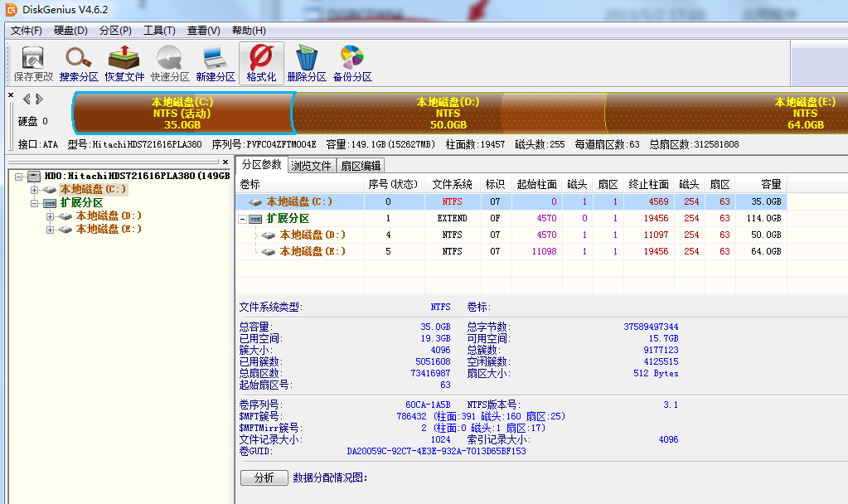
Task: Click the 分析 button below partition details
Action: (x=264, y=478)
